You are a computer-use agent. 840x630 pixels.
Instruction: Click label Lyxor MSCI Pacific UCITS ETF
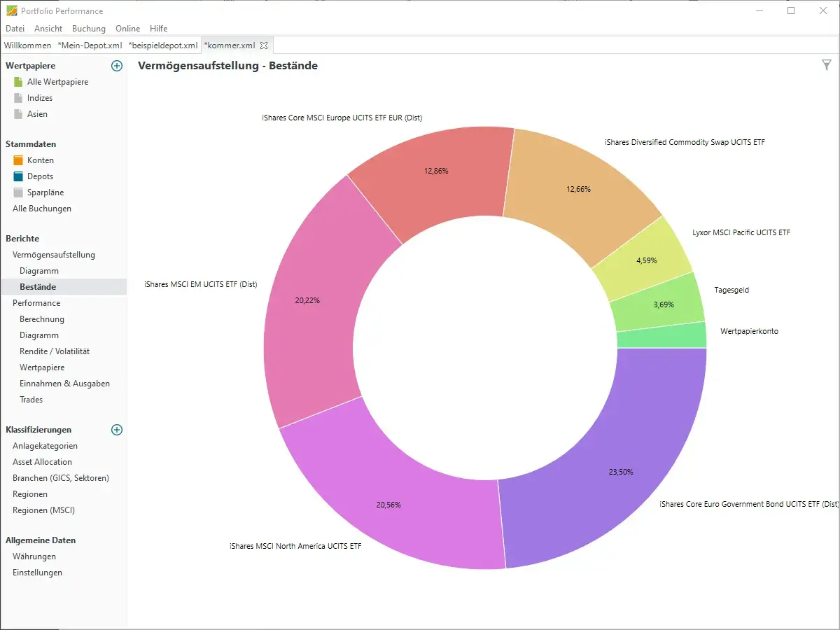coord(741,232)
